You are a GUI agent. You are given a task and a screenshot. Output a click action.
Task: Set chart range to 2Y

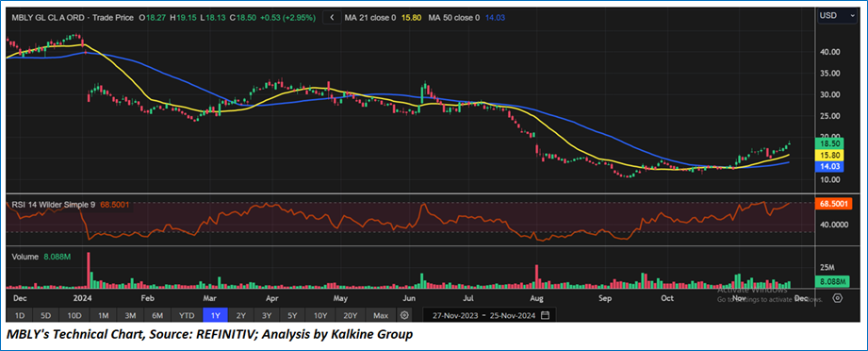tap(241, 315)
